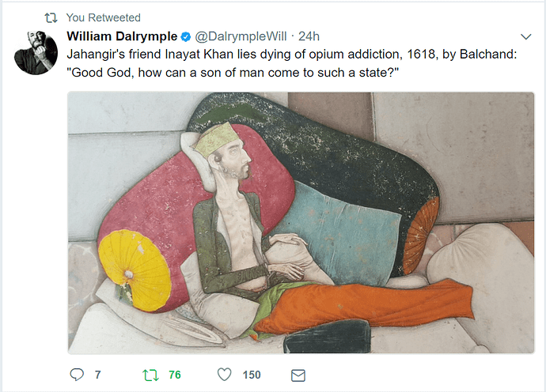Open direct message envelope icon
The image size is (546, 392).
[298, 375]
